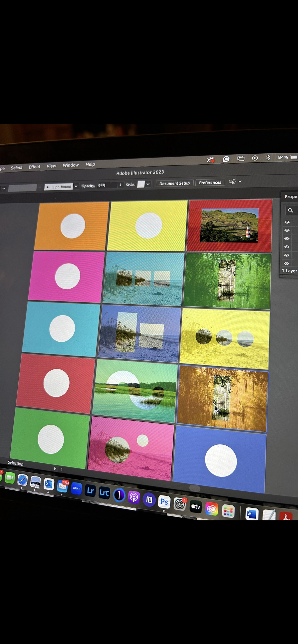
Task: Open Lightroom Classic (LrC) from the Dock
Action: 104,493
